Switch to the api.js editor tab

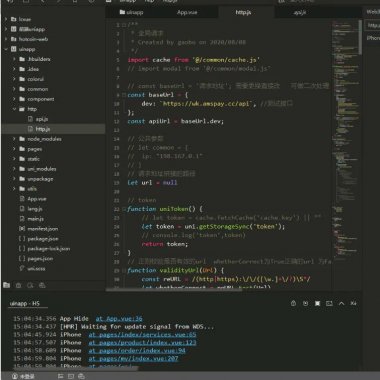click(x=300, y=12)
